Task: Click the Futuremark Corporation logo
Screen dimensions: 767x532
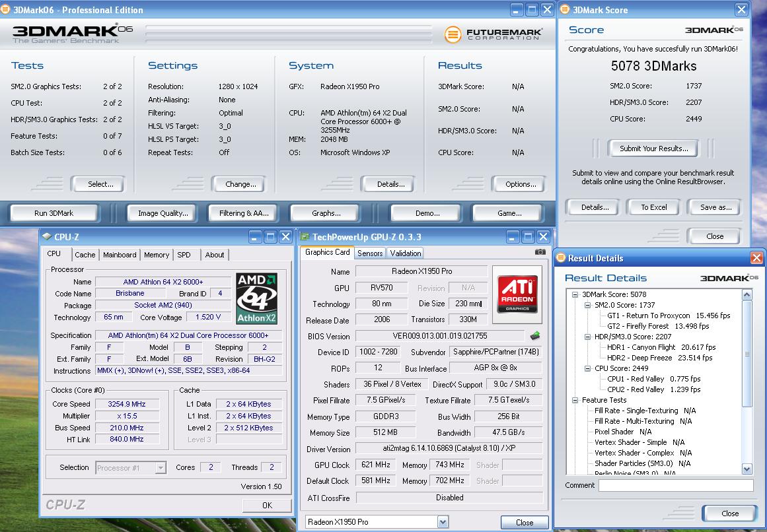Action: pos(493,34)
